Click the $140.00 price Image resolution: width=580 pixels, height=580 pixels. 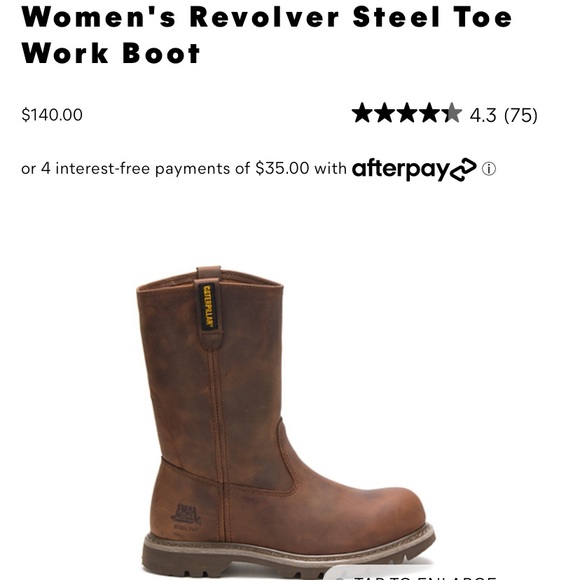[x=52, y=115]
